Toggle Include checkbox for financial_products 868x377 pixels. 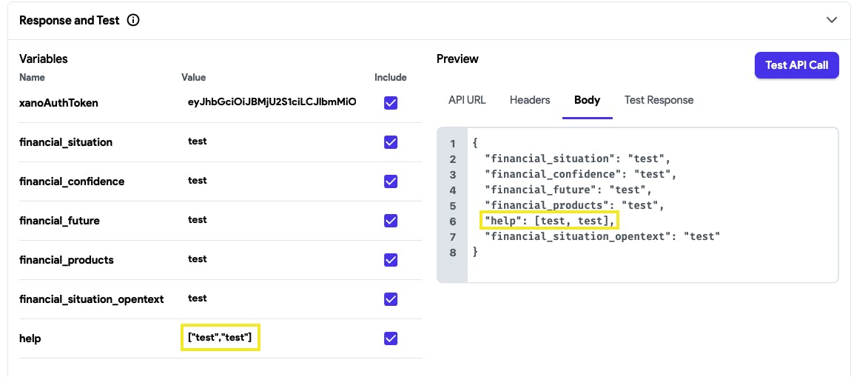point(391,260)
